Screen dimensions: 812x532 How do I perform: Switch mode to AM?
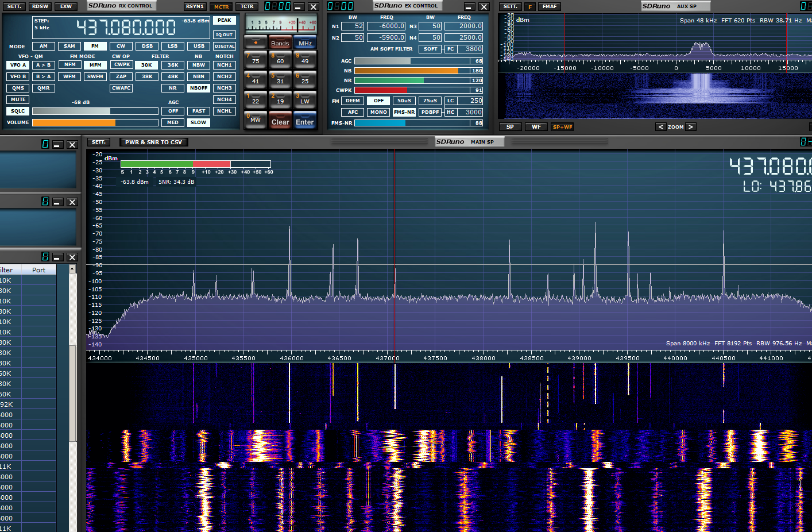[x=44, y=46]
